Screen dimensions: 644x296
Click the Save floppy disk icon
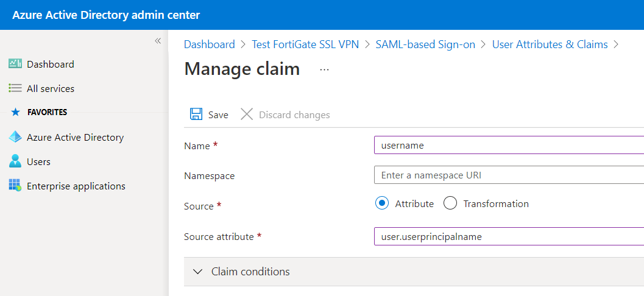tap(196, 115)
